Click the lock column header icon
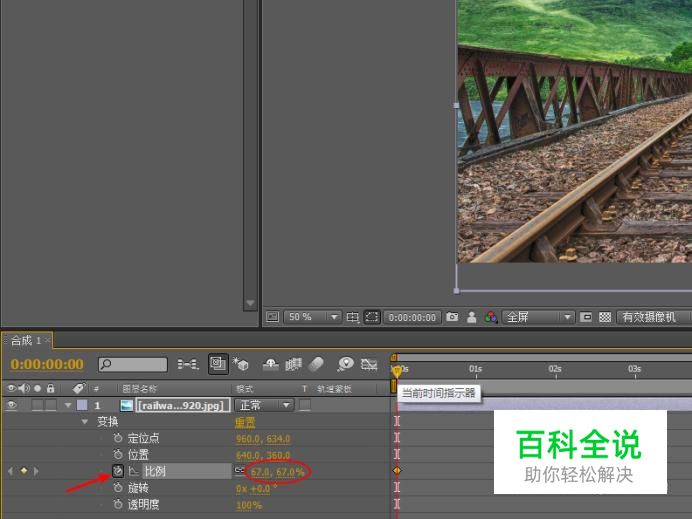 50,388
